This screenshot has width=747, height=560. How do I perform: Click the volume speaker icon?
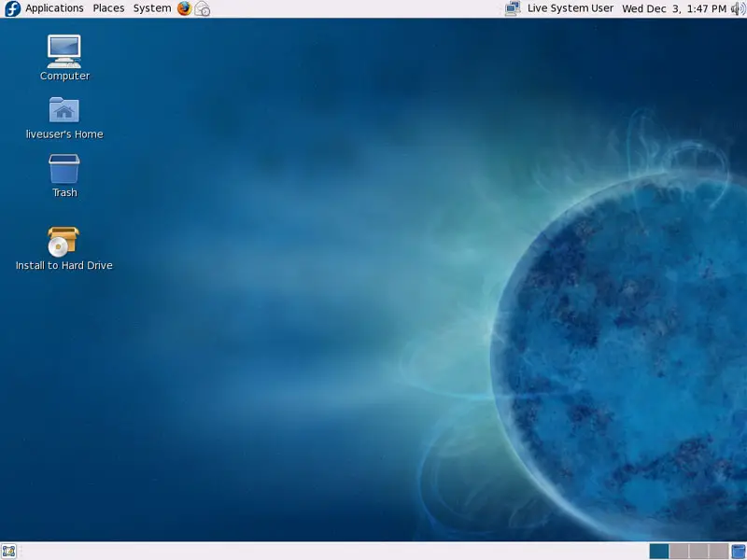[739, 8]
